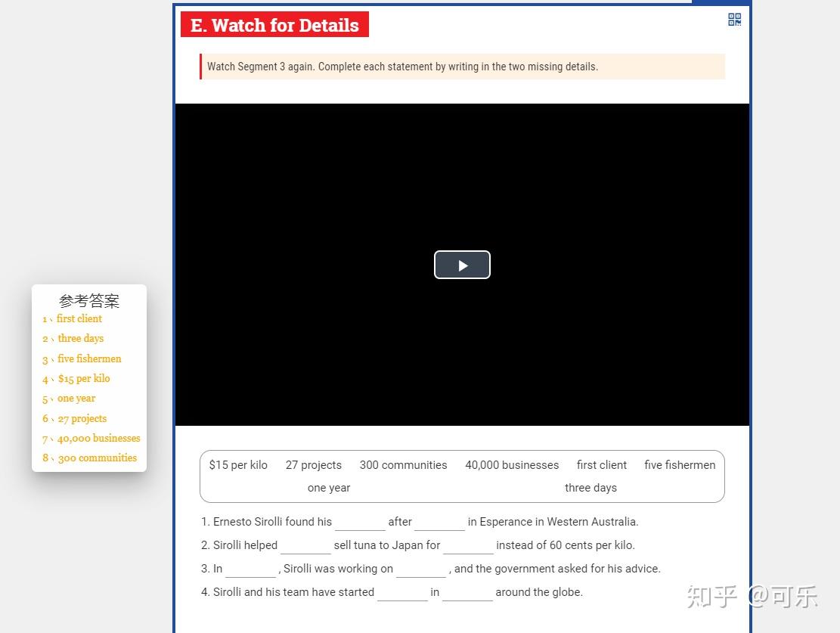Viewport: 840px width, 633px height.
Task: Click the last blank in statement 4
Action: [467, 592]
